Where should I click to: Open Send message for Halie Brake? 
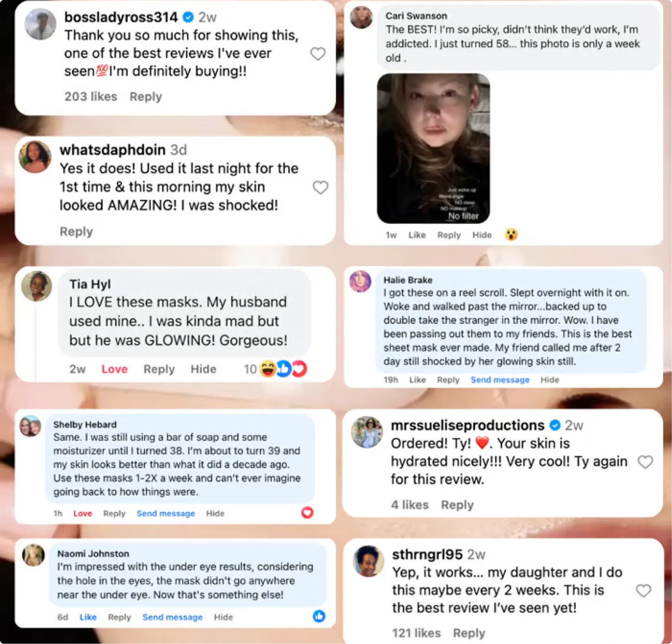(x=500, y=380)
